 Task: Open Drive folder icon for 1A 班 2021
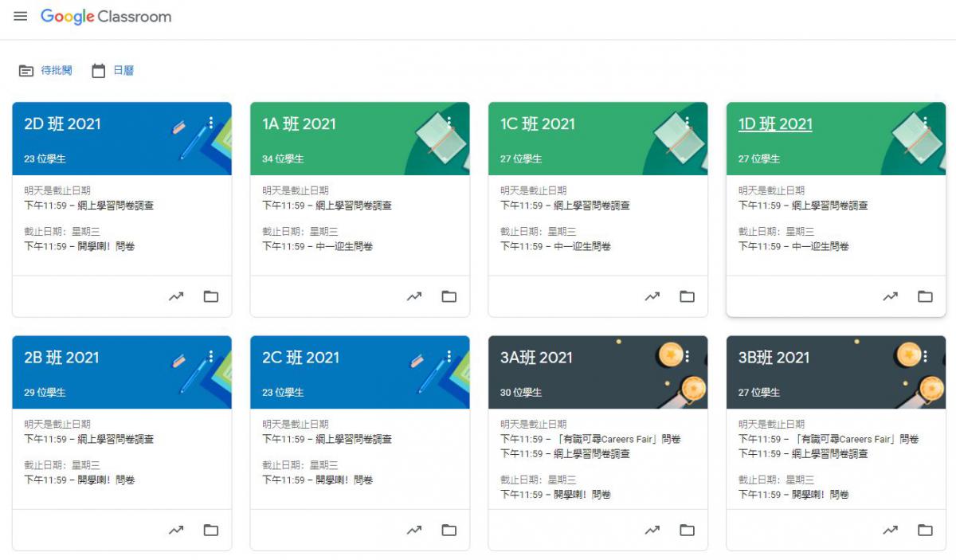tap(449, 296)
